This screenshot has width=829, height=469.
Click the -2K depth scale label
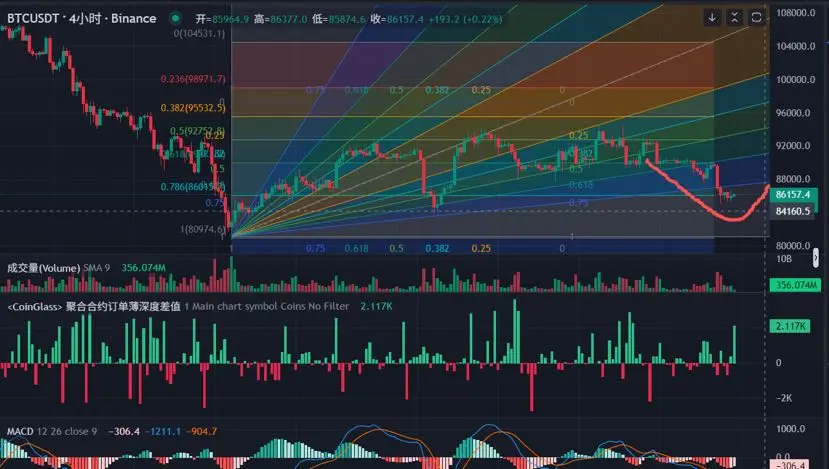click(x=784, y=398)
